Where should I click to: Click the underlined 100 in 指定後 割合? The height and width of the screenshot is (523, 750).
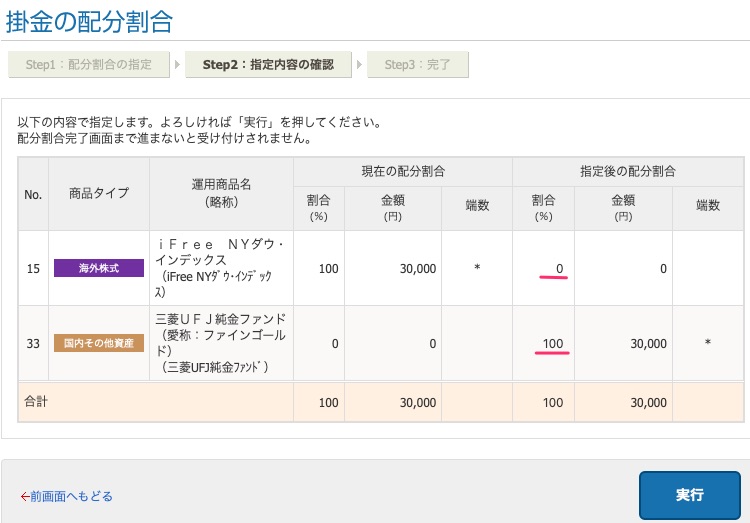552,344
